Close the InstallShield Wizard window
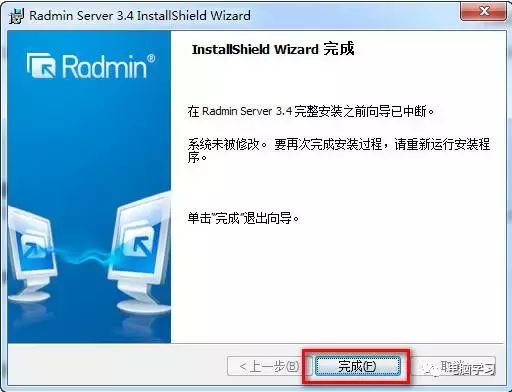 [484, 11]
